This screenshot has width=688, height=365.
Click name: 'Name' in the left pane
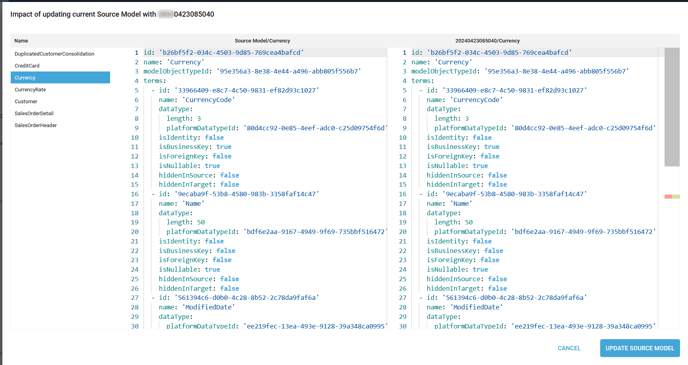[182, 203]
